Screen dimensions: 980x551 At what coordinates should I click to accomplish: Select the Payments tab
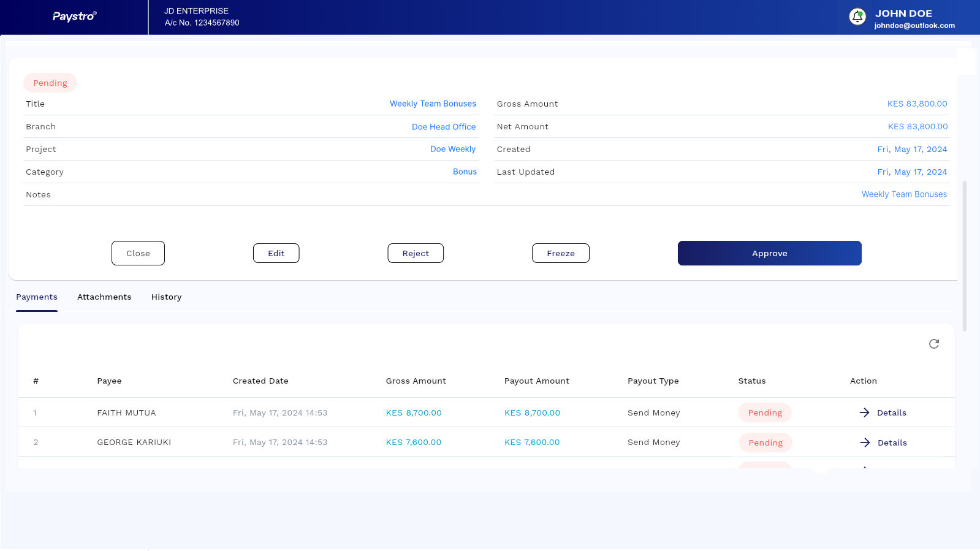37,297
